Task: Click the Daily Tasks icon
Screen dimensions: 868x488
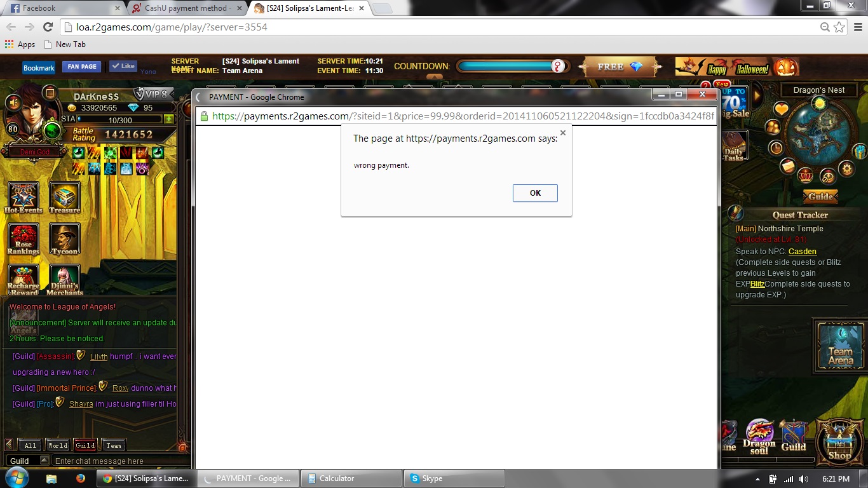Action: [x=734, y=146]
